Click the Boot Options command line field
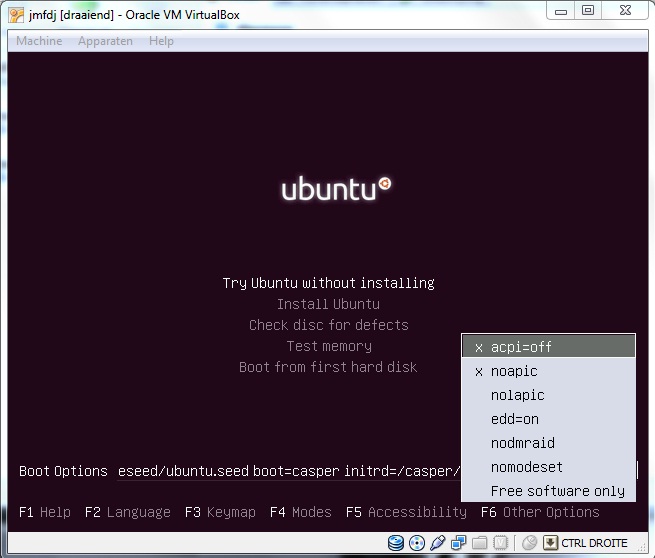Image resolution: width=655 pixels, height=558 pixels. [288, 471]
